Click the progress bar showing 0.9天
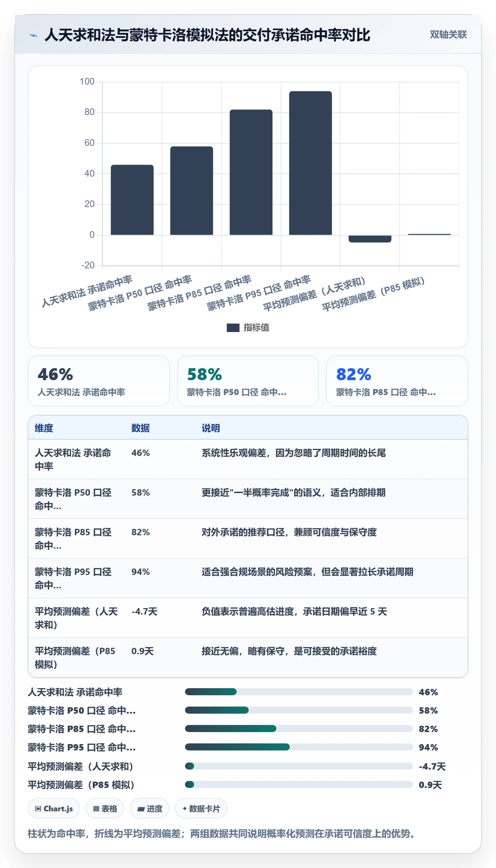Image resolution: width=496 pixels, height=868 pixels. pos(299,784)
